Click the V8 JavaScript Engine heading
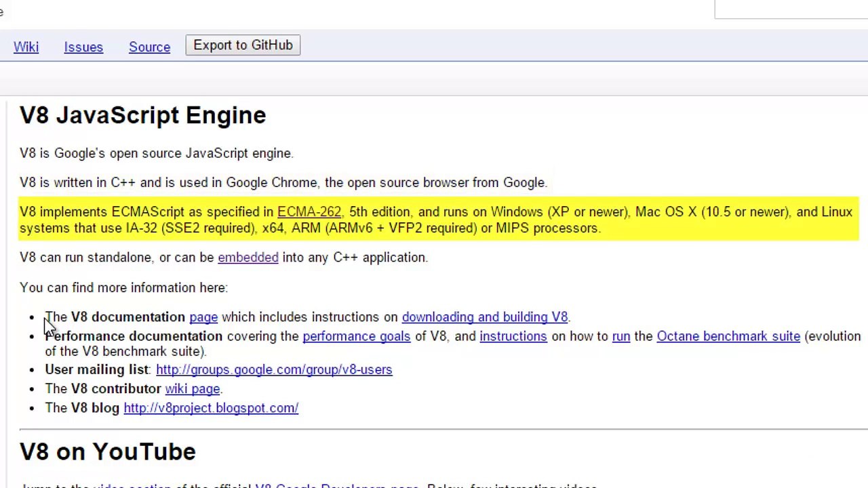The height and width of the screenshot is (488, 868). 142,115
